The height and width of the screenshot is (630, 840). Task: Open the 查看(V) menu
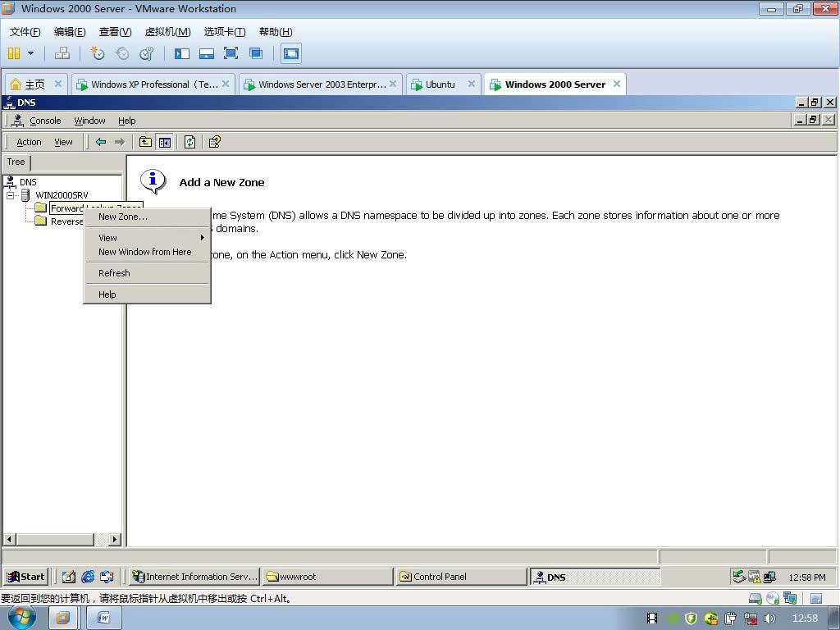click(x=115, y=32)
